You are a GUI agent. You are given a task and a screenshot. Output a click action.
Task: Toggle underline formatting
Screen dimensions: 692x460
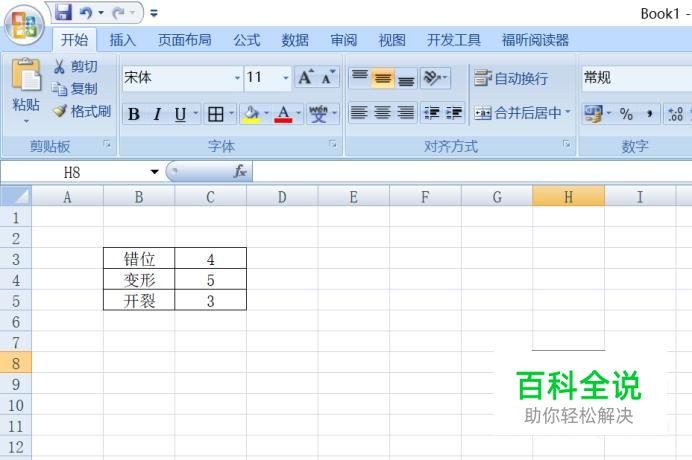180,114
